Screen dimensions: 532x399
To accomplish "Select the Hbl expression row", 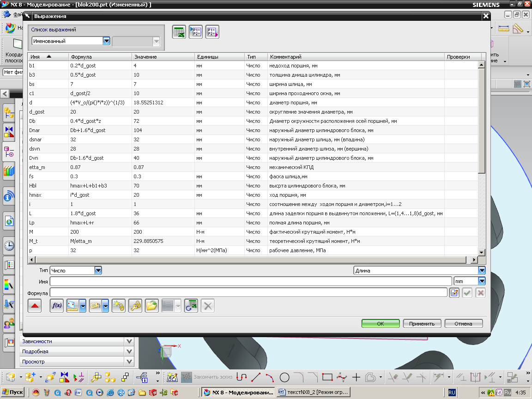I will (x=253, y=186).
